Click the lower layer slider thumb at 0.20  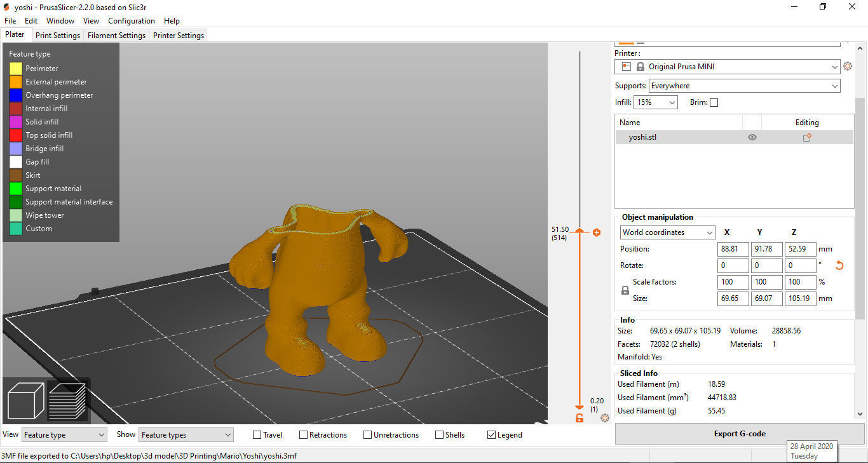580,408
